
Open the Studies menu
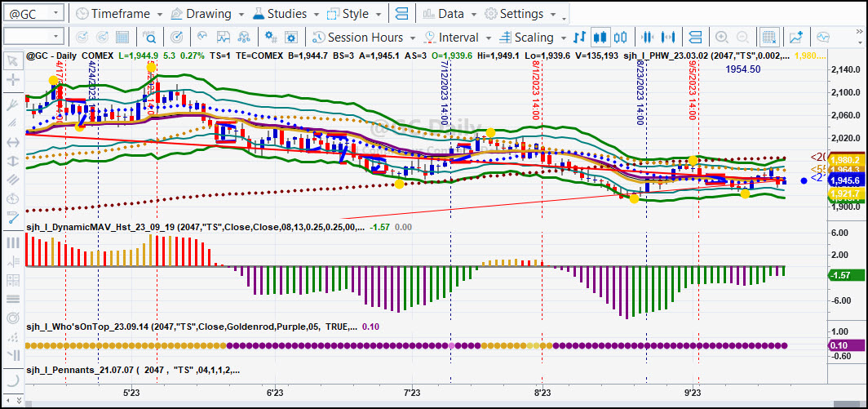[286, 13]
